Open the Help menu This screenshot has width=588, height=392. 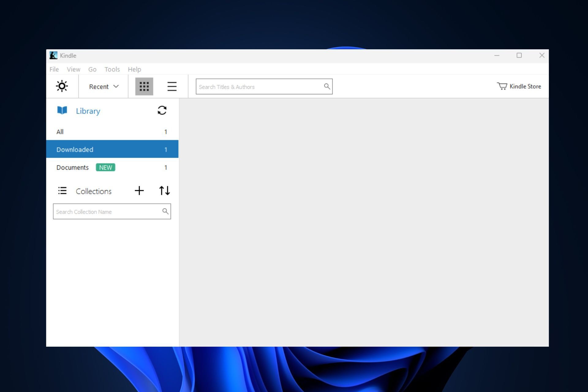tap(134, 69)
